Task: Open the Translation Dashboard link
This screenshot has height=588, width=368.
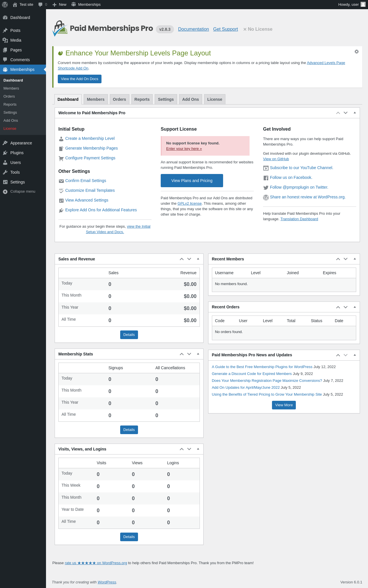Action: coord(299,219)
